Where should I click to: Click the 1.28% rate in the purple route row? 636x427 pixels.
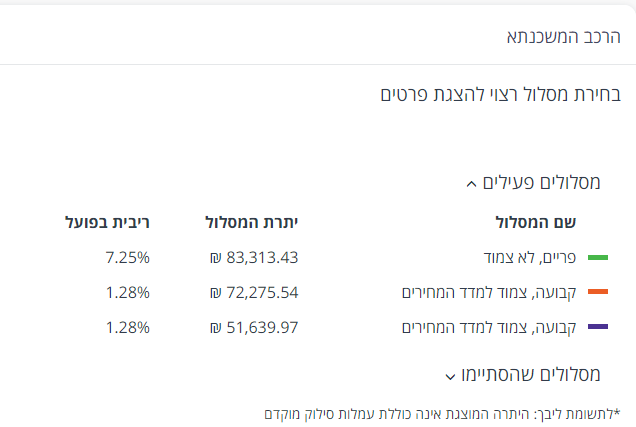click(127, 327)
